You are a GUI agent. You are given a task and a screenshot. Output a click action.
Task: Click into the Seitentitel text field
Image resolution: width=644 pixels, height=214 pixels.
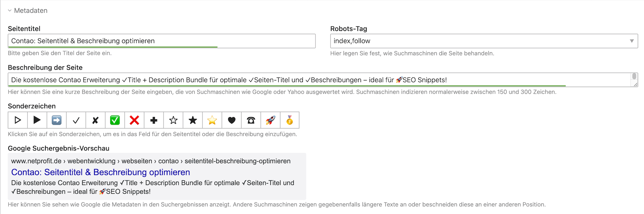point(162,41)
